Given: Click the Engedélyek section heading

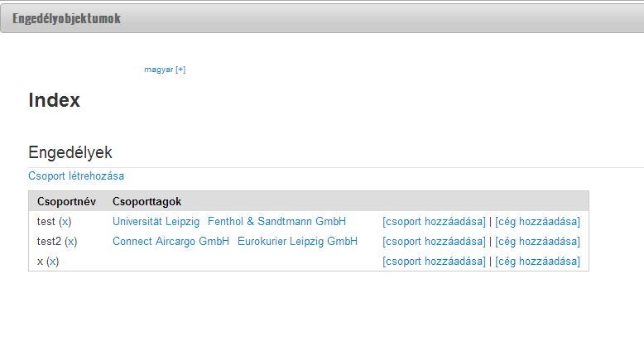Looking at the screenshot, I should (x=70, y=152).
